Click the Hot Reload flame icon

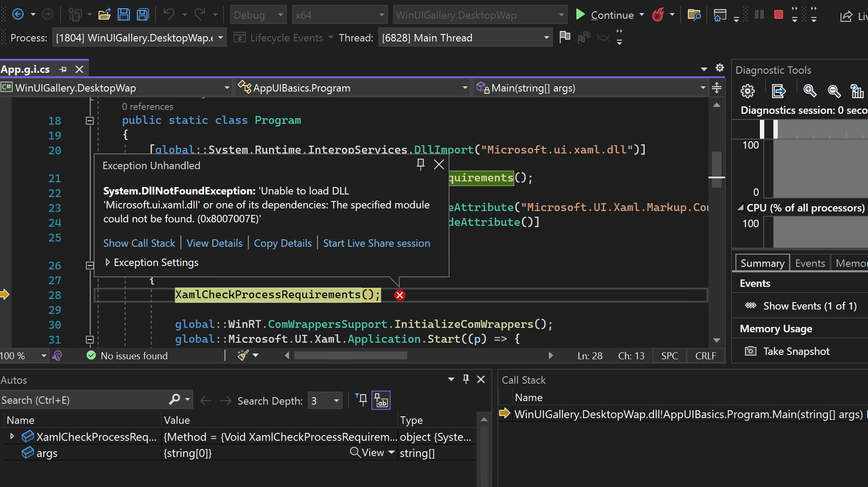[658, 15]
